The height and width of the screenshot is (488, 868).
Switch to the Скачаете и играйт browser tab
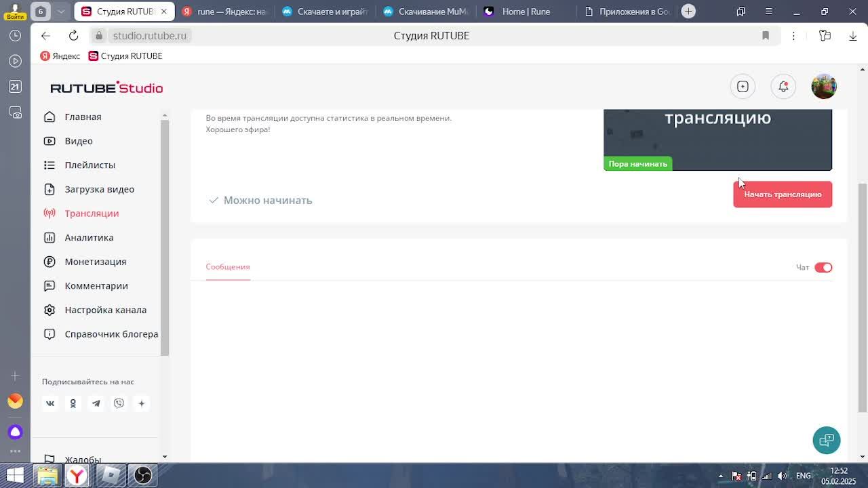point(325,12)
